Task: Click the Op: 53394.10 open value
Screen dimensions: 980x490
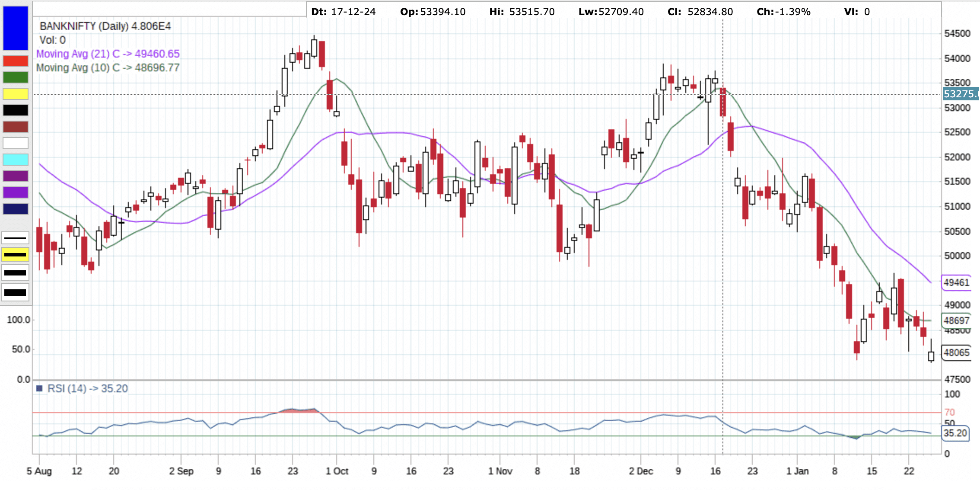Action: (x=433, y=12)
